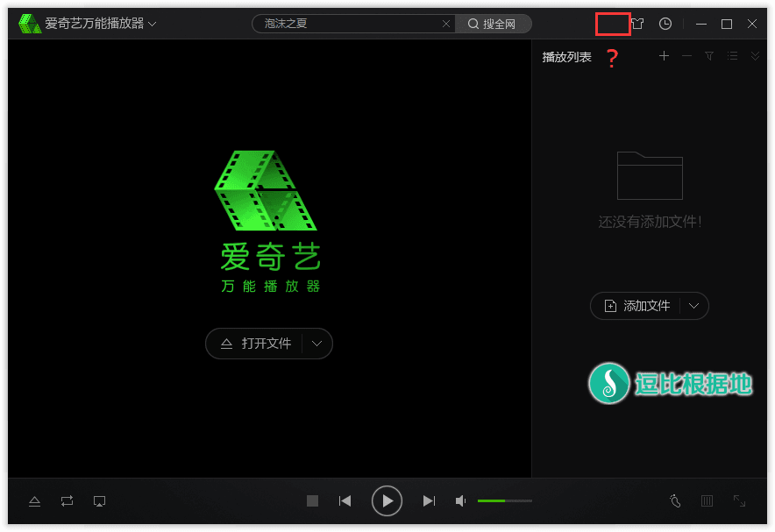
Task: Mute audio with the speaker icon
Action: click(460, 501)
